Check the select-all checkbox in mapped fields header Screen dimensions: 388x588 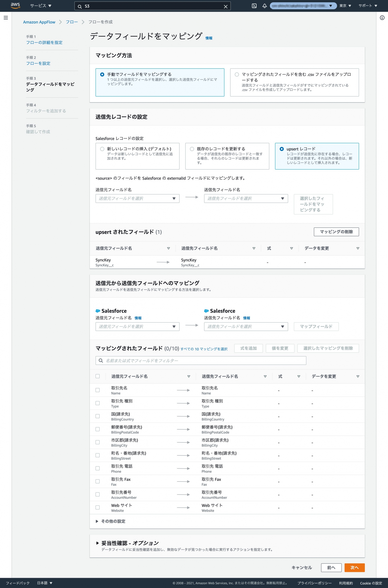[x=98, y=376]
